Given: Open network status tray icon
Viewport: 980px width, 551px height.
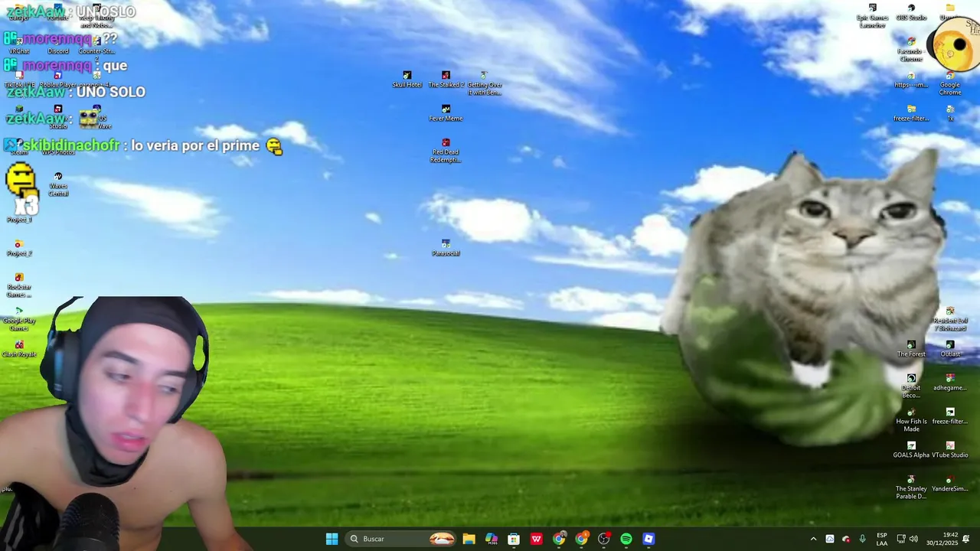Looking at the screenshot, I should pyautogui.click(x=901, y=539).
